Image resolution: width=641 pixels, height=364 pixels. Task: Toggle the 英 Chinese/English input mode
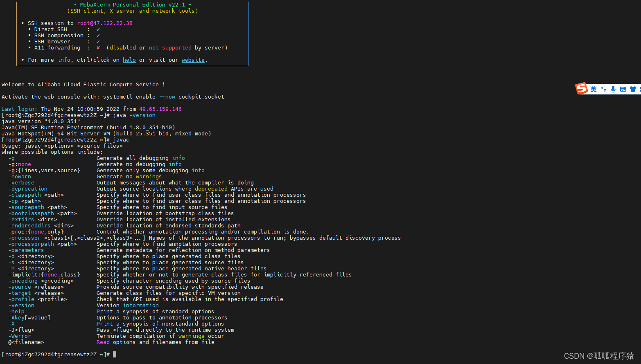(x=594, y=89)
